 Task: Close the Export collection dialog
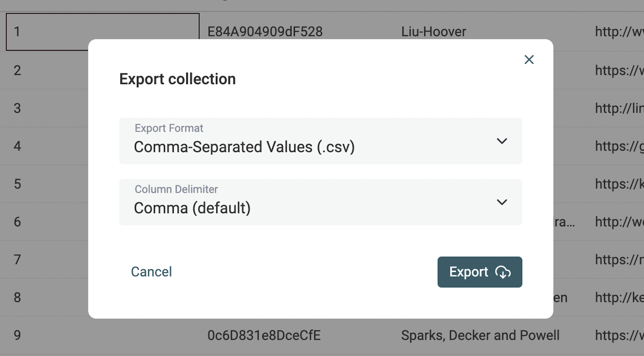click(x=529, y=59)
